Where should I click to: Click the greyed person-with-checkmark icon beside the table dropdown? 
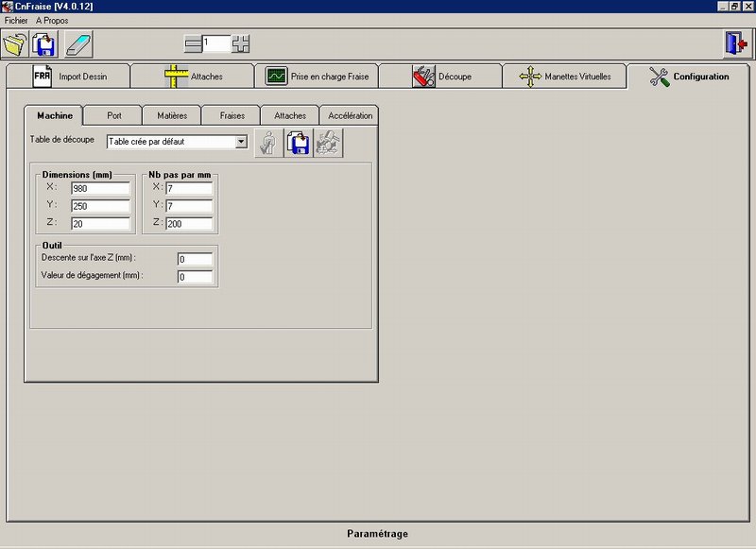[x=268, y=143]
